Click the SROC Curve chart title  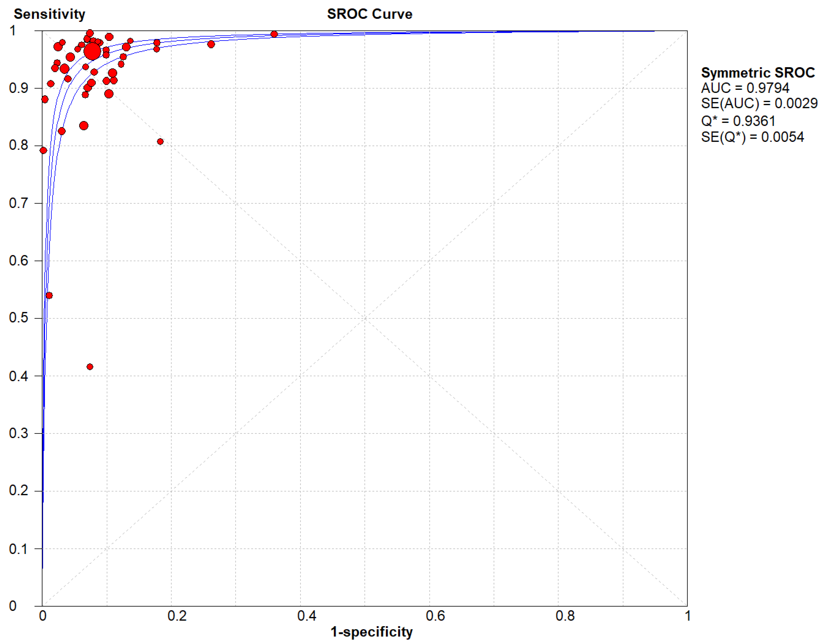[x=369, y=14]
